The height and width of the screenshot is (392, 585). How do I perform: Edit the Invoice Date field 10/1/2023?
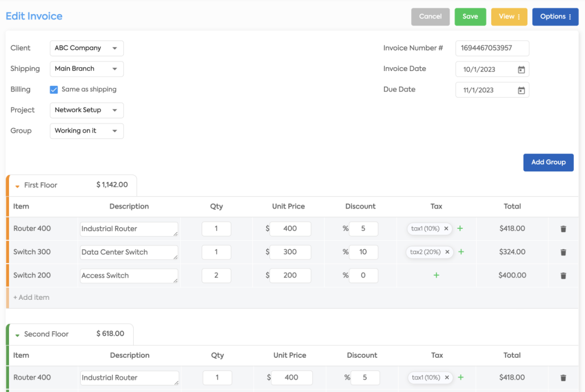coord(492,70)
